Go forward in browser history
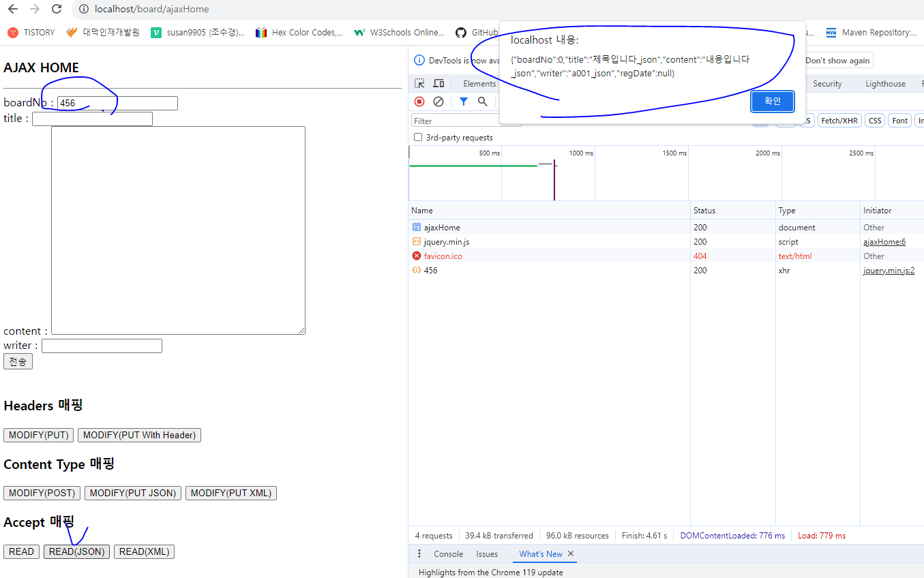The image size is (924, 578). (35, 10)
